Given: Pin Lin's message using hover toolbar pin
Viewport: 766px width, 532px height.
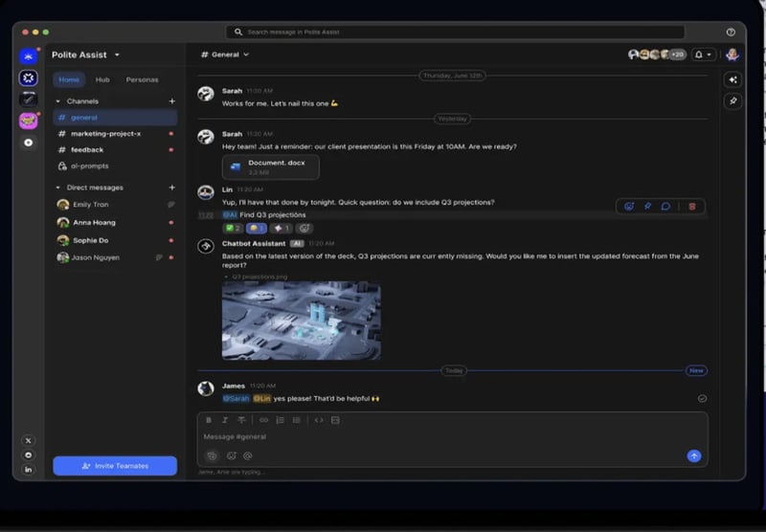Looking at the screenshot, I should [x=647, y=206].
